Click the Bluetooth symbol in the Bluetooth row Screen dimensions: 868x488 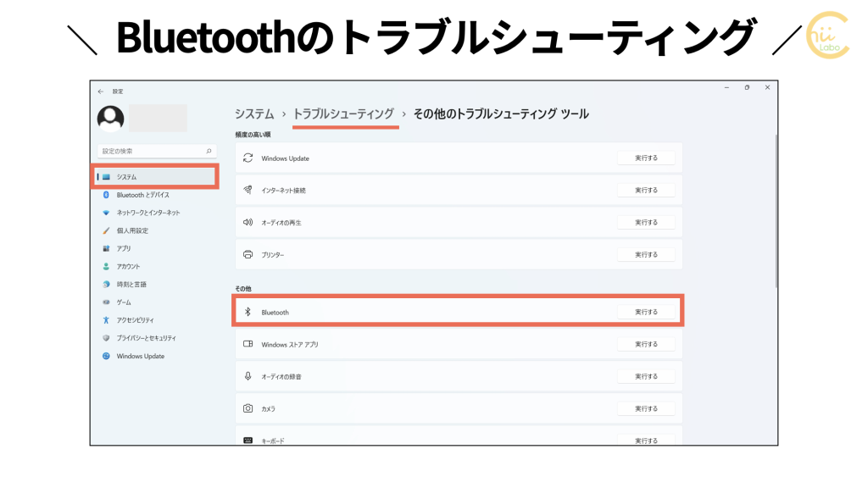[248, 312]
